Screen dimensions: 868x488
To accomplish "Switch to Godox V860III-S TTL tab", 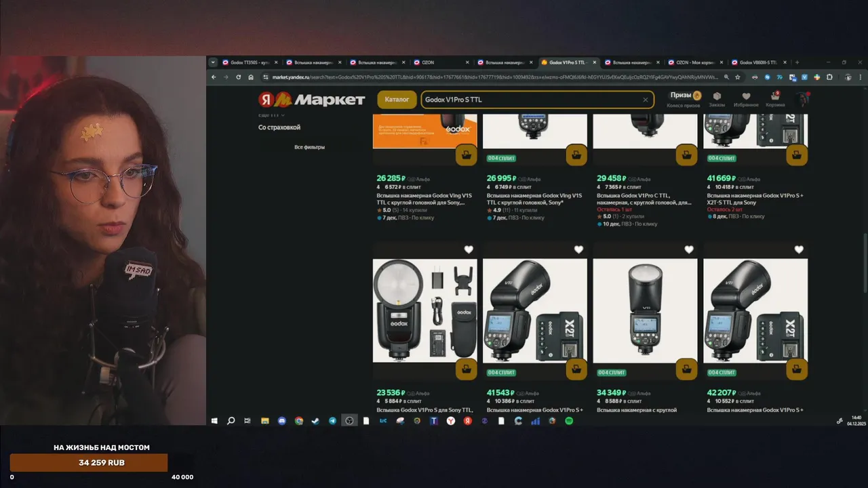I will [758, 62].
